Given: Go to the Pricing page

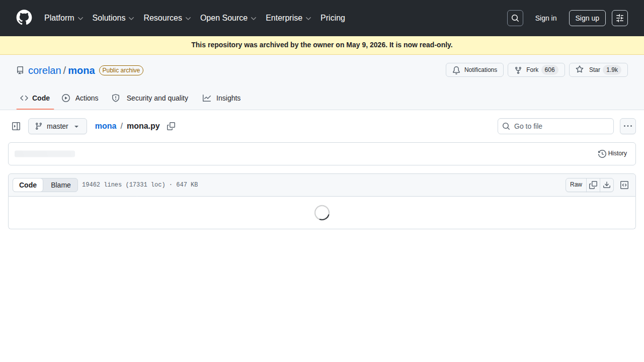Looking at the screenshot, I should pyautogui.click(x=333, y=18).
